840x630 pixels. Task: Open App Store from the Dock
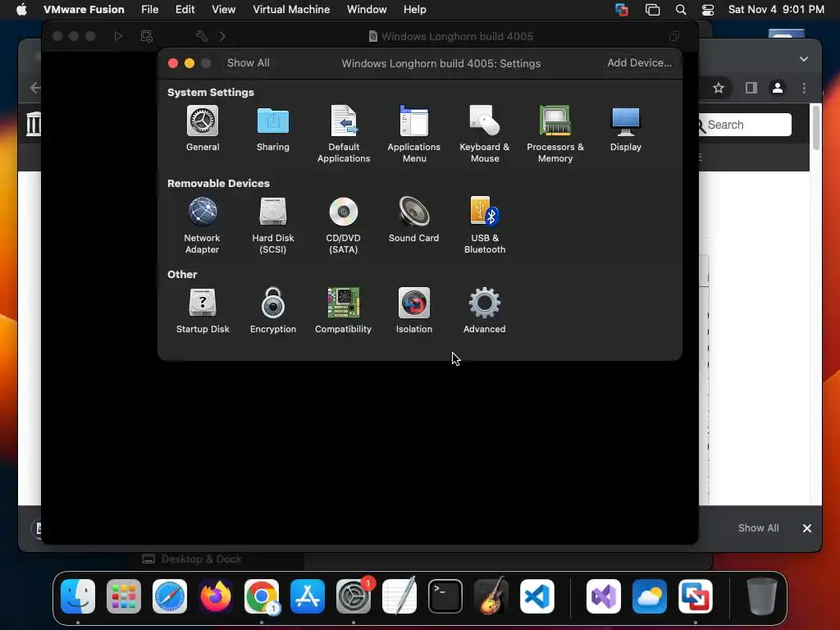click(308, 596)
